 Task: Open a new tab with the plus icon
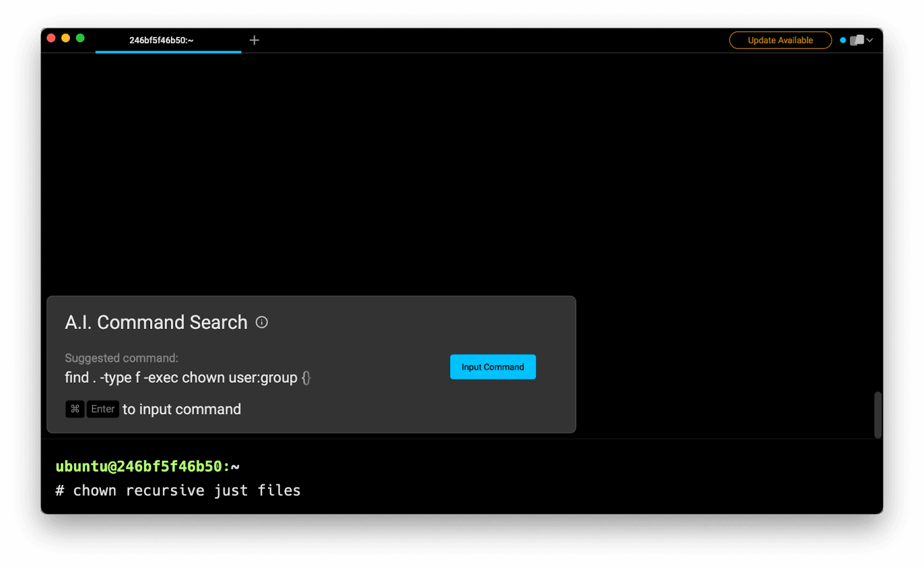pos(254,40)
